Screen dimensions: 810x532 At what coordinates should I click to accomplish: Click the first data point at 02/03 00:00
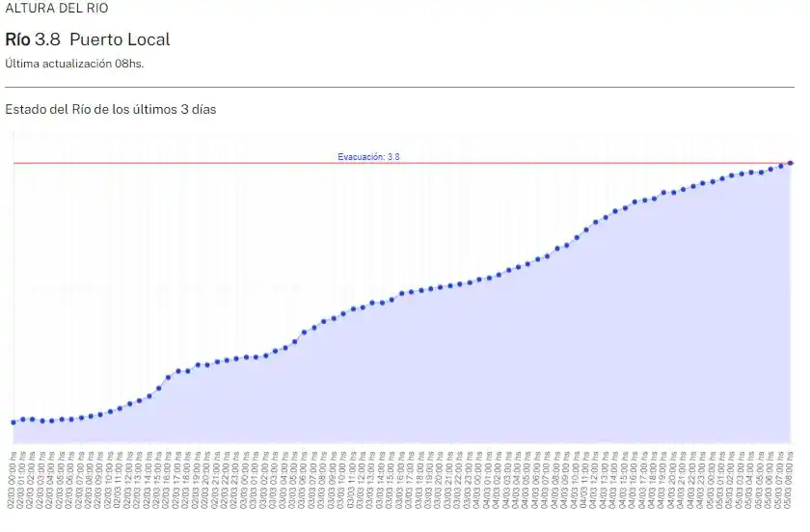click(13, 422)
